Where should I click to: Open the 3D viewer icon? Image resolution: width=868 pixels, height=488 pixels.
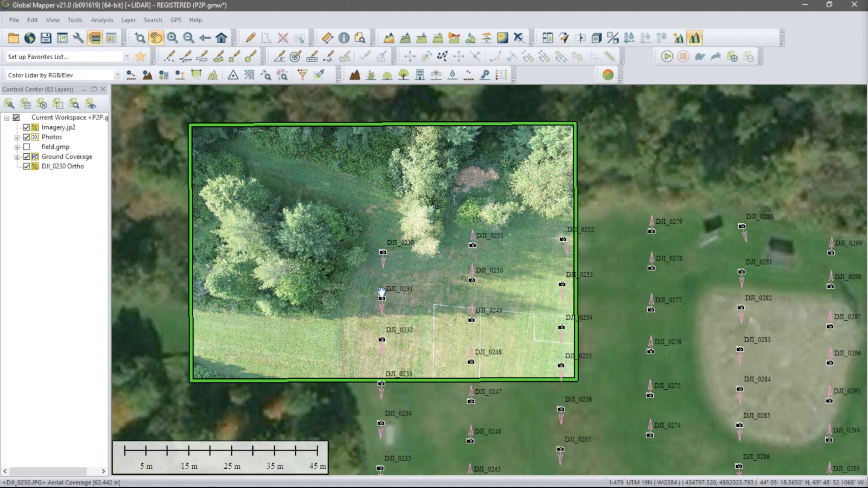(x=596, y=38)
